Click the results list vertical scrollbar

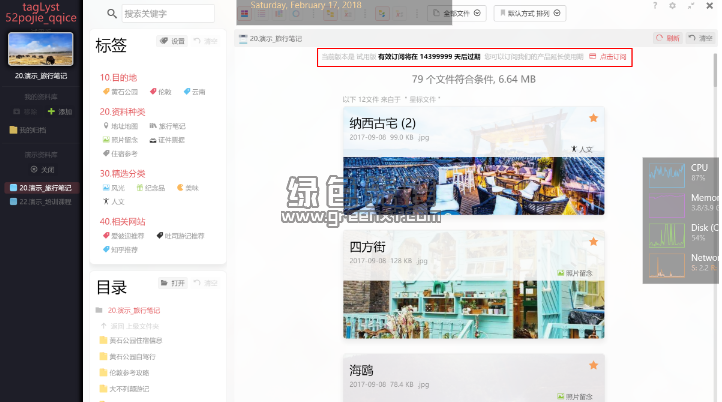click(716, 69)
